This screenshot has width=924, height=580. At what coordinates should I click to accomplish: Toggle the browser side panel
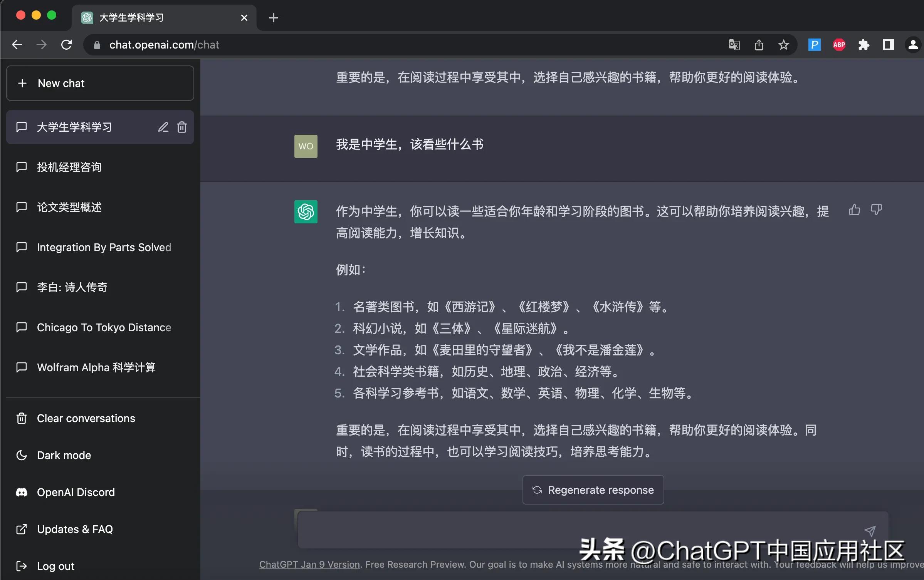(x=888, y=44)
